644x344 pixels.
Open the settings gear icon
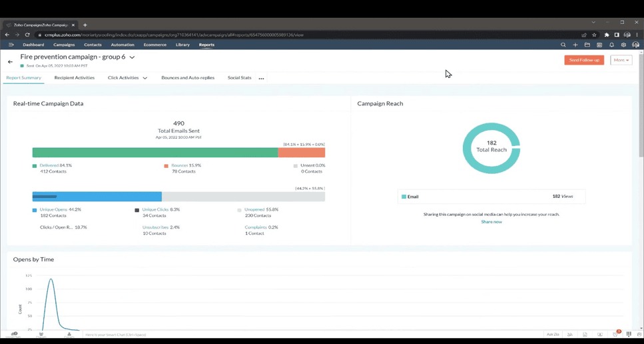(623, 45)
